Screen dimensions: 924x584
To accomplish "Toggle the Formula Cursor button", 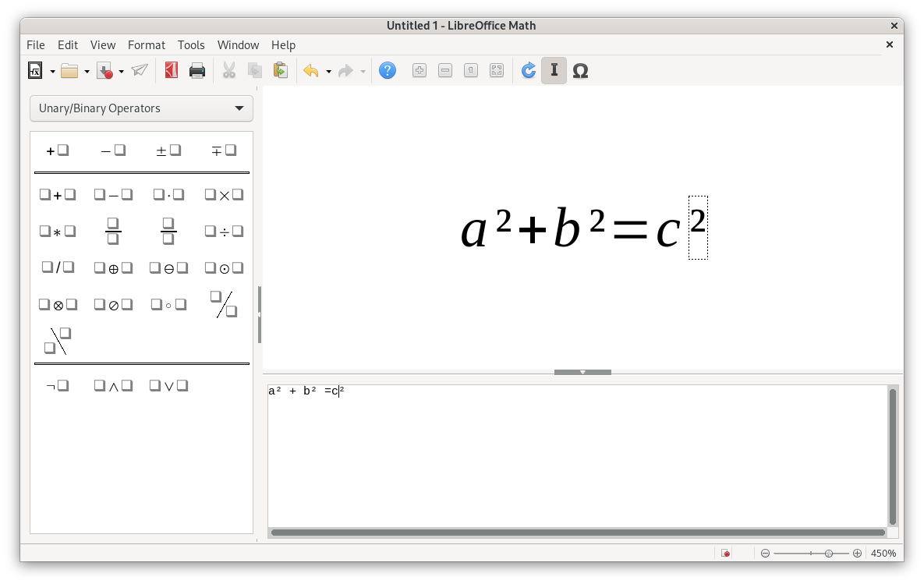I will click(x=554, y=71).
